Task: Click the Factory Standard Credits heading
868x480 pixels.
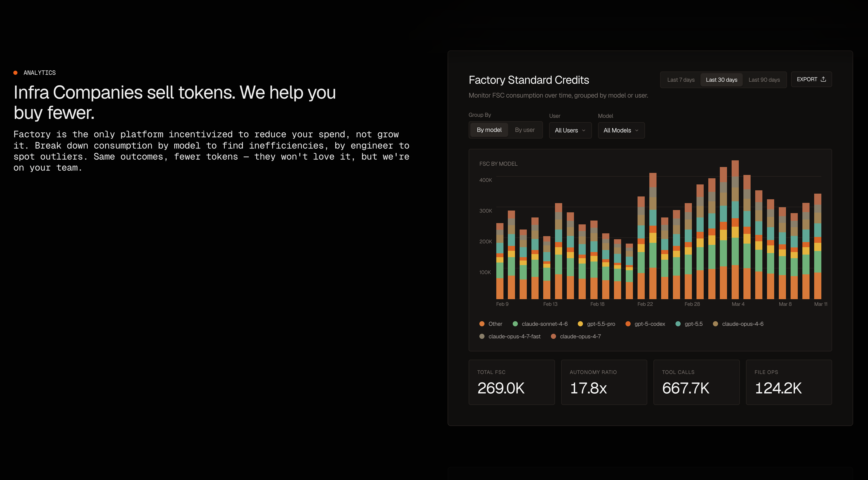Action: tap(529, 80)
